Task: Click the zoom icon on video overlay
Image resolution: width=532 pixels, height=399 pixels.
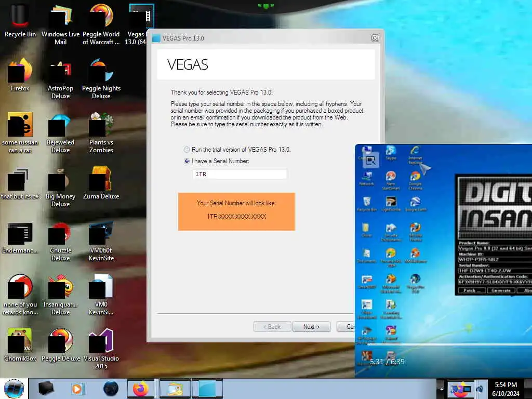Action: tap(370, 160)
